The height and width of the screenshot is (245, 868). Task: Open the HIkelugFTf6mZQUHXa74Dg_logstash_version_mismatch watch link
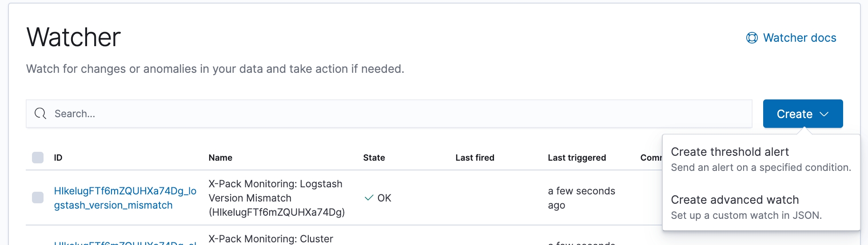[125, 198]
